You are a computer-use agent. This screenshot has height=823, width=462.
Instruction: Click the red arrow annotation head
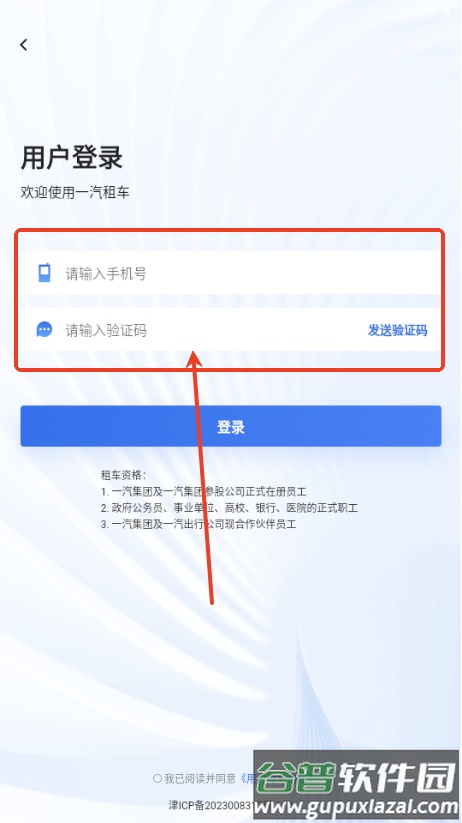coord(194,360)
